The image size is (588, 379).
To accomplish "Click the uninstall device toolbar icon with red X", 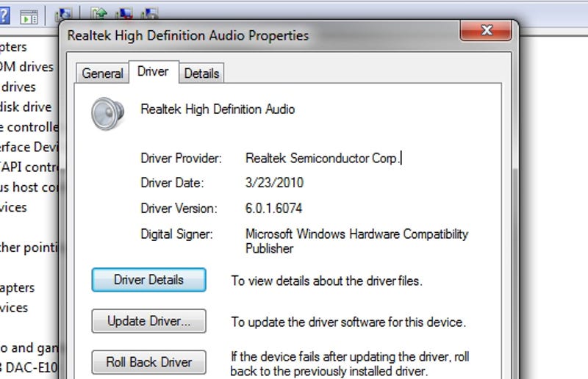I will click(x=124, y=13).
